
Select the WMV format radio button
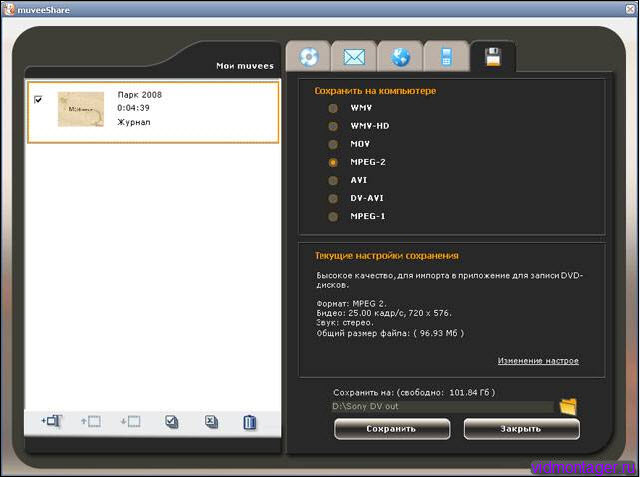(333, 106)
